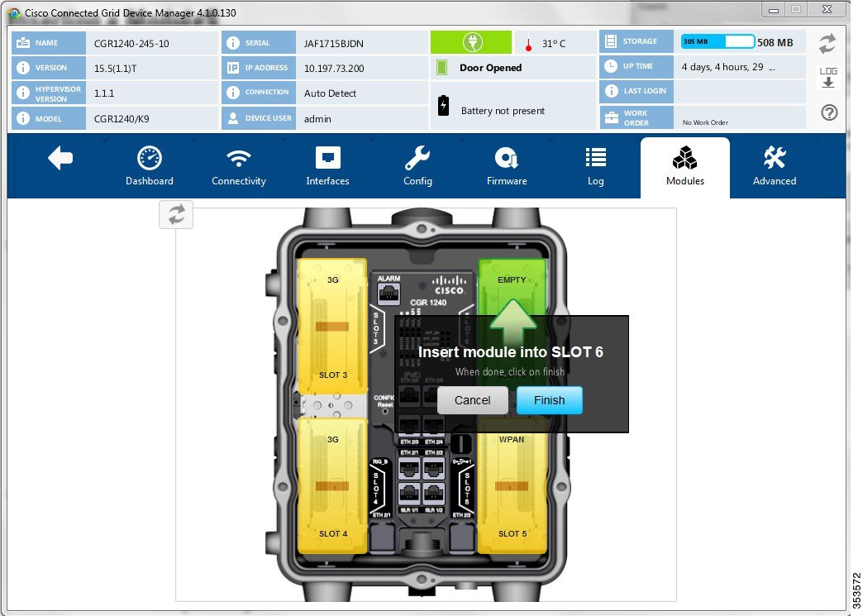Image resolution: width=863 pixels, height=616 pixels.
Task: Open the Advanced tab
Action: pyautogui.click(x=775, y=167)
